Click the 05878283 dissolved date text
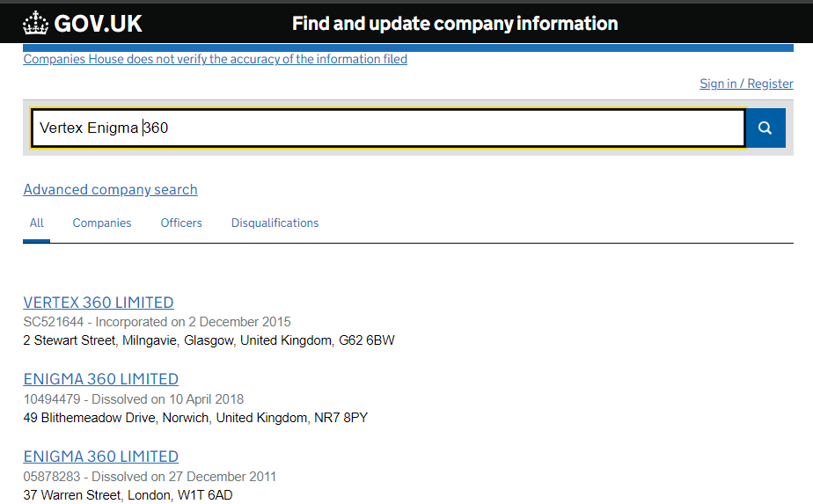This screenshot has width=813, height=504. click(x=150, y=477)
